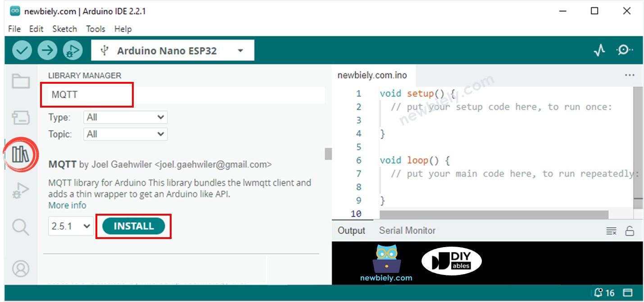Install the MQTT library
The height and width of the screenshot is (302, 644).
133,226
